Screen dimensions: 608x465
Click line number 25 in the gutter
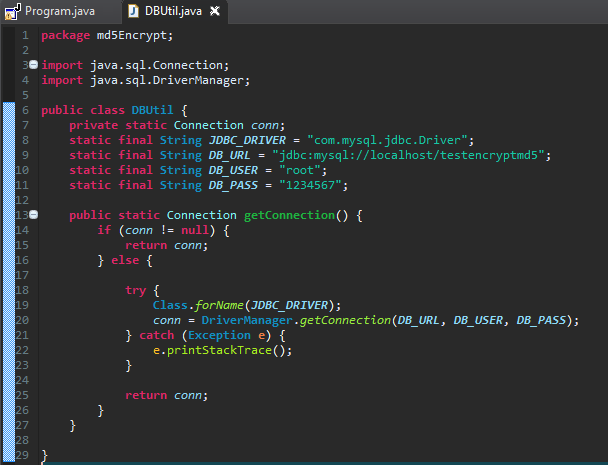22,395
